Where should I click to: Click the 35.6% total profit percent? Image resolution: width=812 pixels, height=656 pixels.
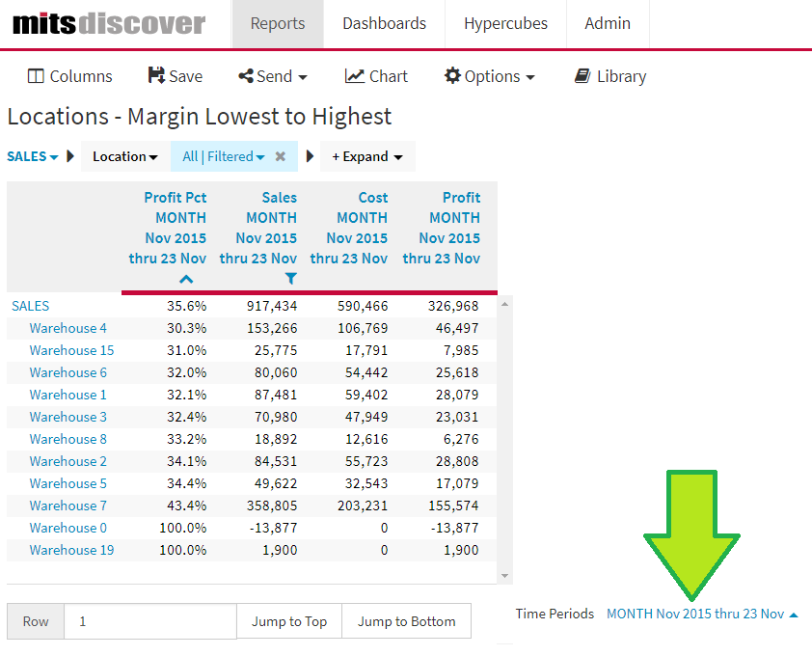(186, 306)
